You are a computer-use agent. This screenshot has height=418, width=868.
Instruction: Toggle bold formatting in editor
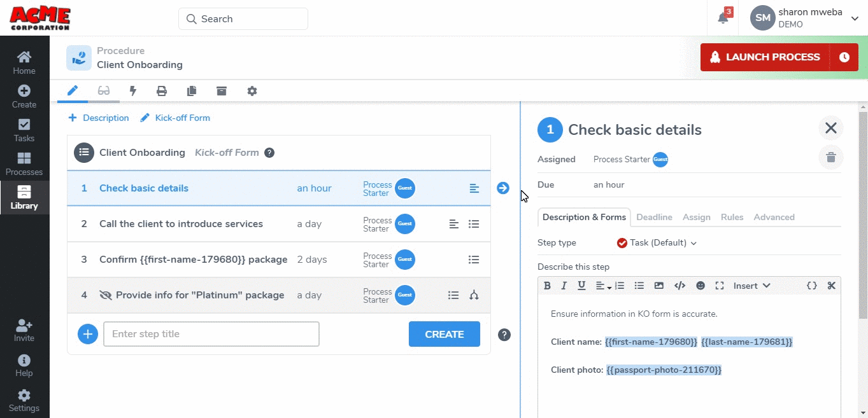click(x=547, y=286)
